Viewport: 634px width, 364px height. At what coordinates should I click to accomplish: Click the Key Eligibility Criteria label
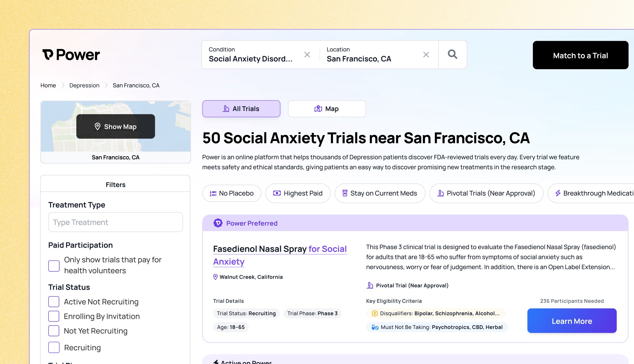394,301
